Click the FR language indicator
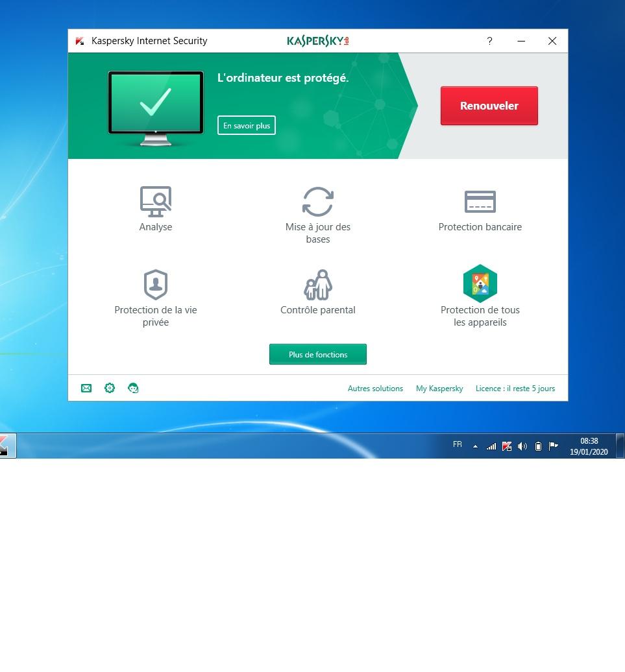 point(458,444)
